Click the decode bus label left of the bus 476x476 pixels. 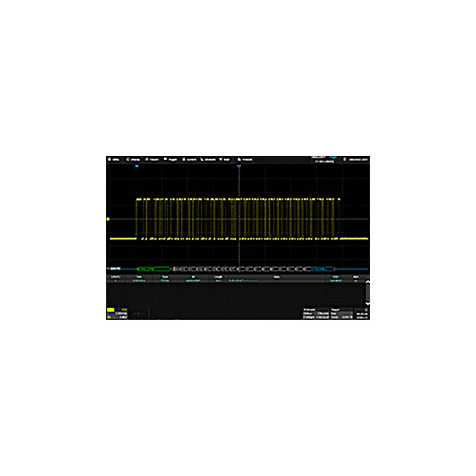(115, 269)
